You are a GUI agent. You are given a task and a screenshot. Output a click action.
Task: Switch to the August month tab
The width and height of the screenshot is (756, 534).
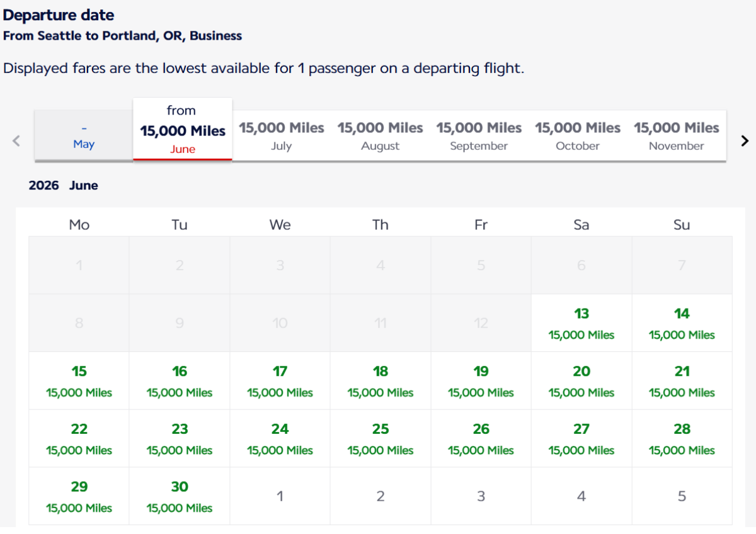click(x=381, y=135)
